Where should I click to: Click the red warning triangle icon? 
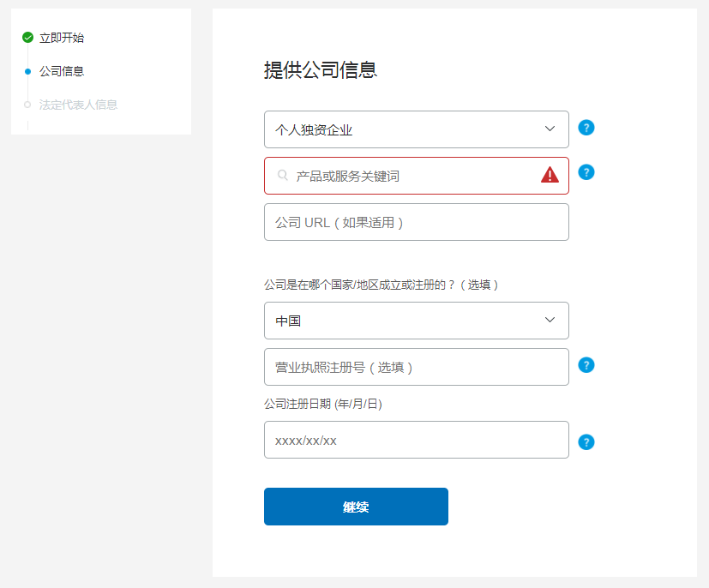click(550, 176)
